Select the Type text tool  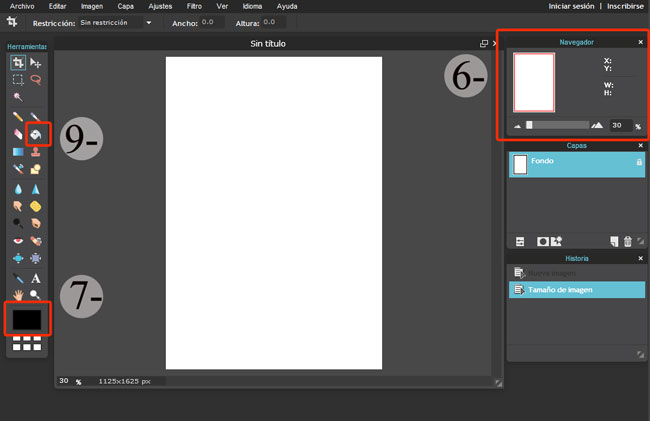[x=36, y=278]
